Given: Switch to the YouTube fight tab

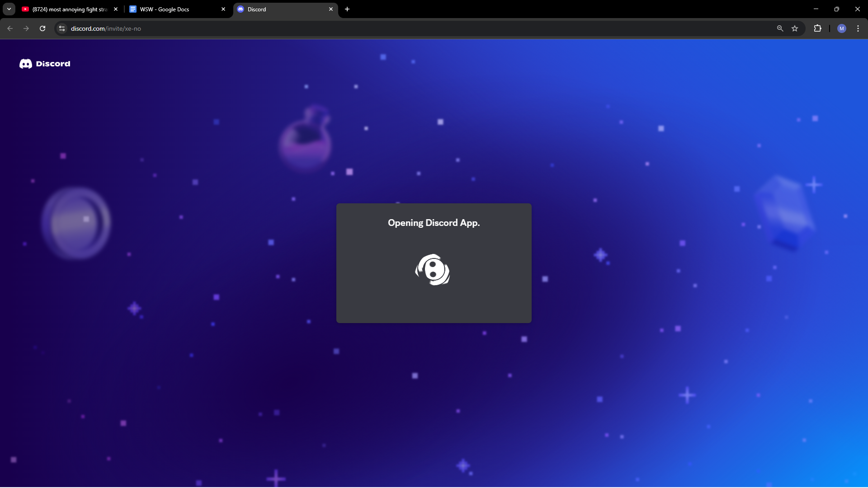Looking at the screenshot, I should [70, 9].
